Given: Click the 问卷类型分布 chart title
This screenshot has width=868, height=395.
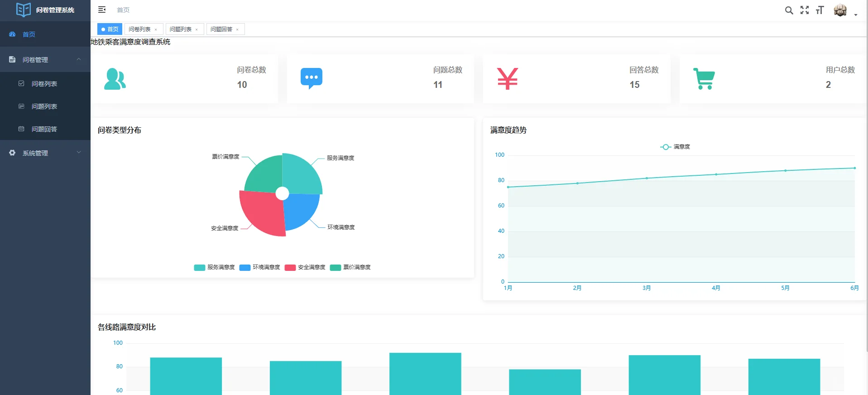Looking at the screenshot, I should click(120, 130).
